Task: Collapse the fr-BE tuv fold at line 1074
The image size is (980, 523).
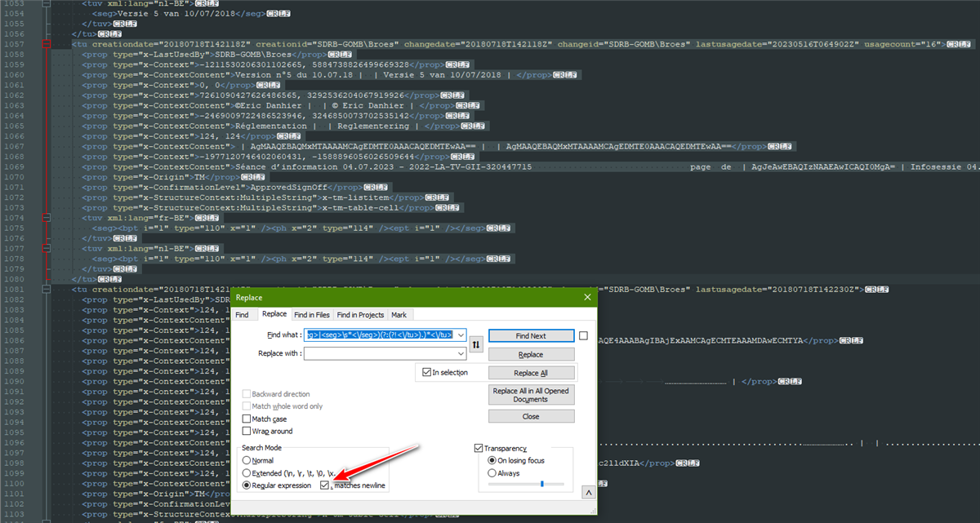Action: pyautogui.click(x=45, y=218)
